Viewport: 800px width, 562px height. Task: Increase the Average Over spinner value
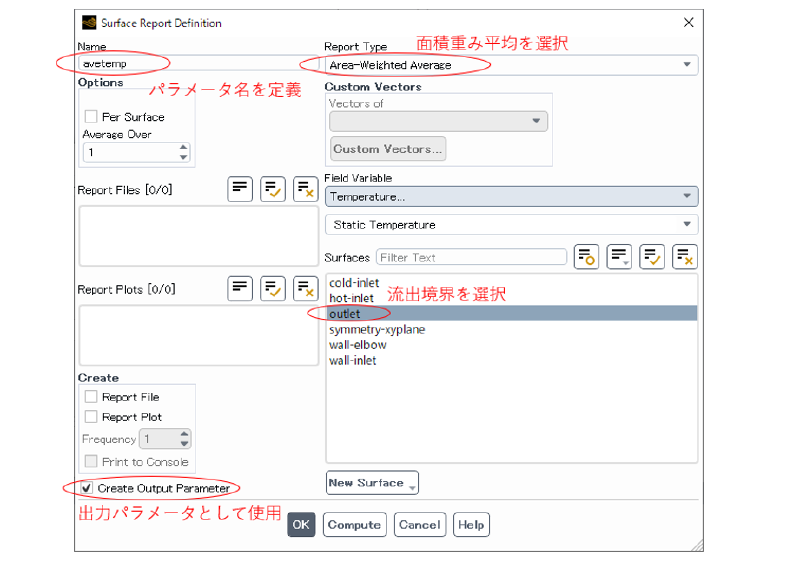[x=183, y=148]
